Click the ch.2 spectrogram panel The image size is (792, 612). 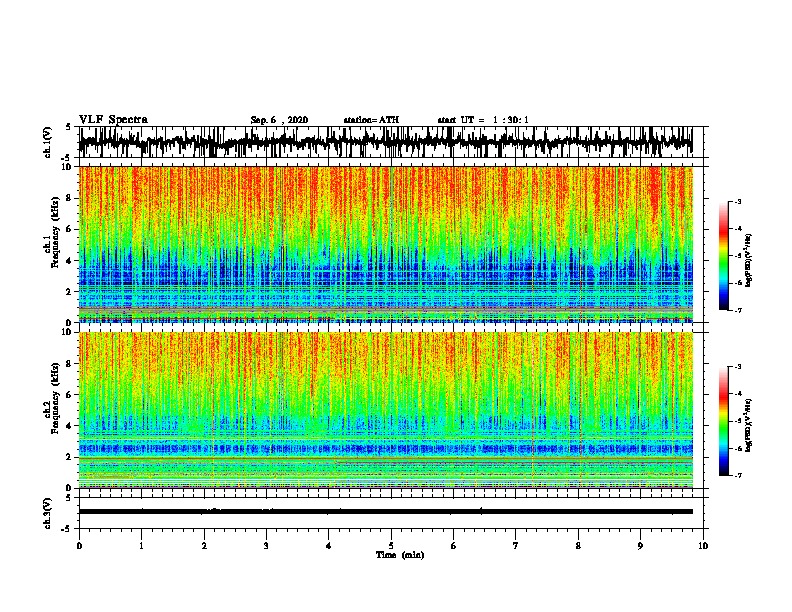(386, 410)
